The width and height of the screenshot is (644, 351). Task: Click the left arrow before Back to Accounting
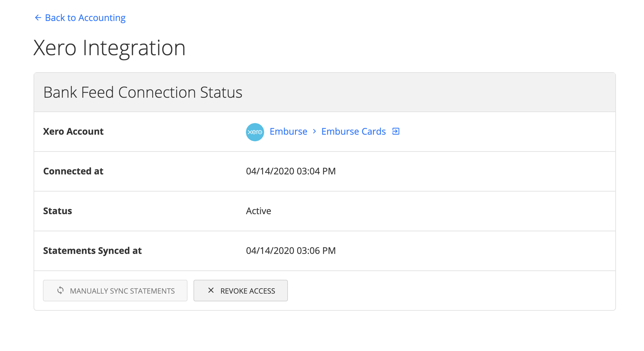[x=38, y=17]
